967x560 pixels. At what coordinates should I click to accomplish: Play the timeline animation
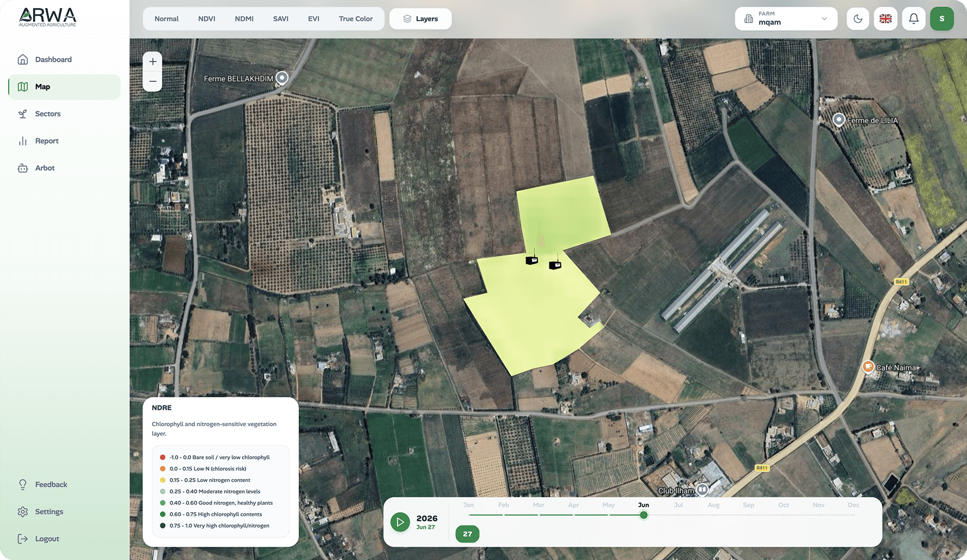tap(400, 523)
